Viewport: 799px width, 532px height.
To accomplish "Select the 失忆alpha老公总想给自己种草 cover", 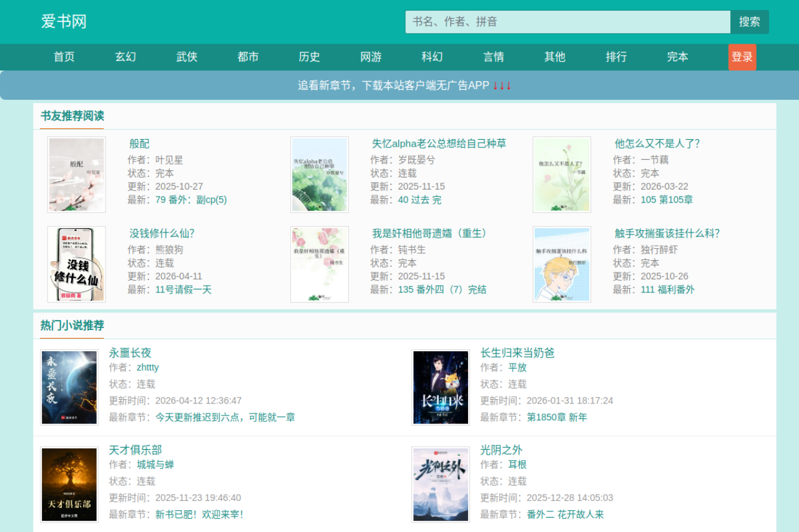I will click(x=319, y=175).
